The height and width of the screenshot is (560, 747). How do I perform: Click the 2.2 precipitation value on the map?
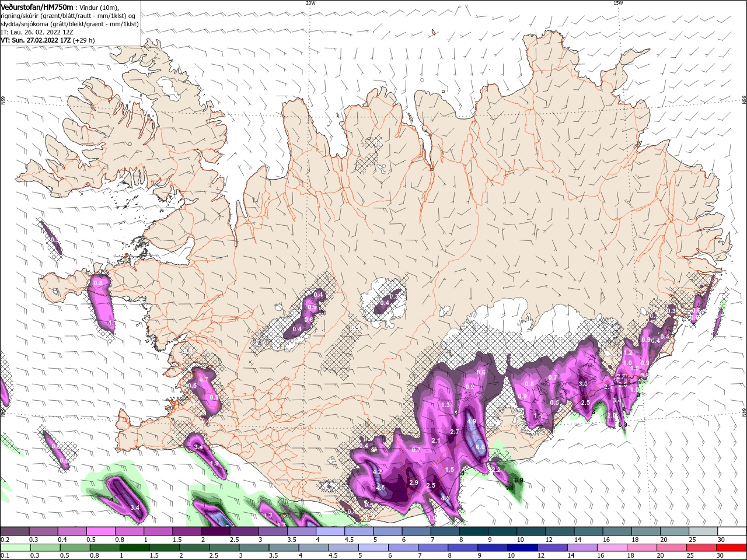click(496, 469)
